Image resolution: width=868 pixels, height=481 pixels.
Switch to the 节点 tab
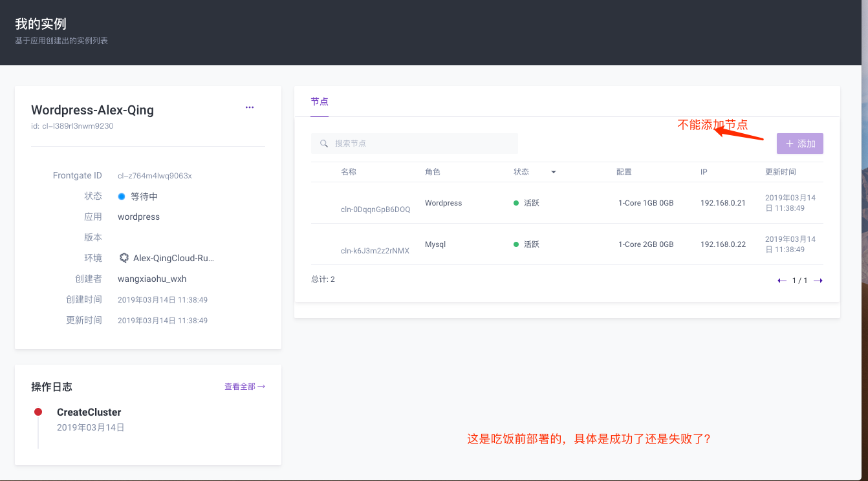pyautogui.click(x=320, y=102)
